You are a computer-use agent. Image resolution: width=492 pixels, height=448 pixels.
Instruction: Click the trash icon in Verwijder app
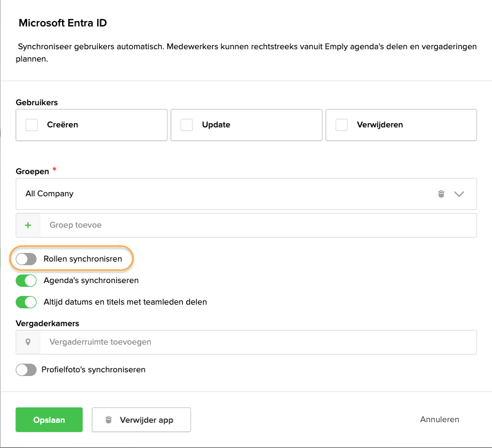pyautogui.click(x=109, y=420)
